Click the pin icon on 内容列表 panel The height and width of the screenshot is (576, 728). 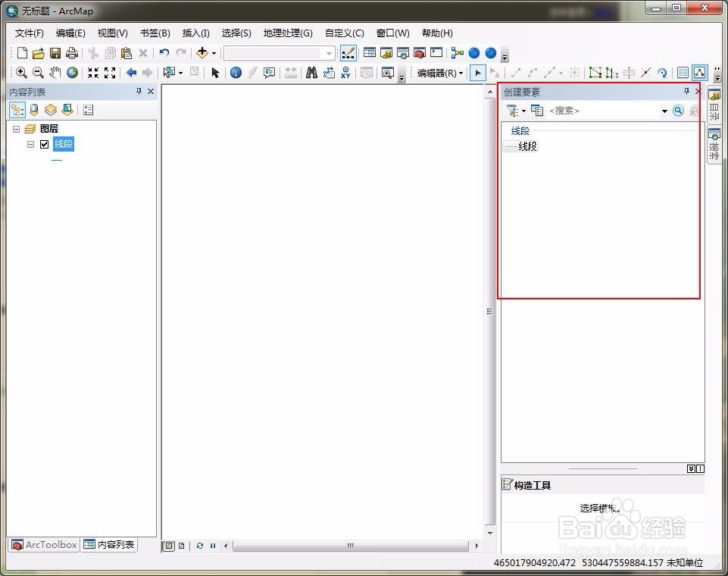coord(137,91)
